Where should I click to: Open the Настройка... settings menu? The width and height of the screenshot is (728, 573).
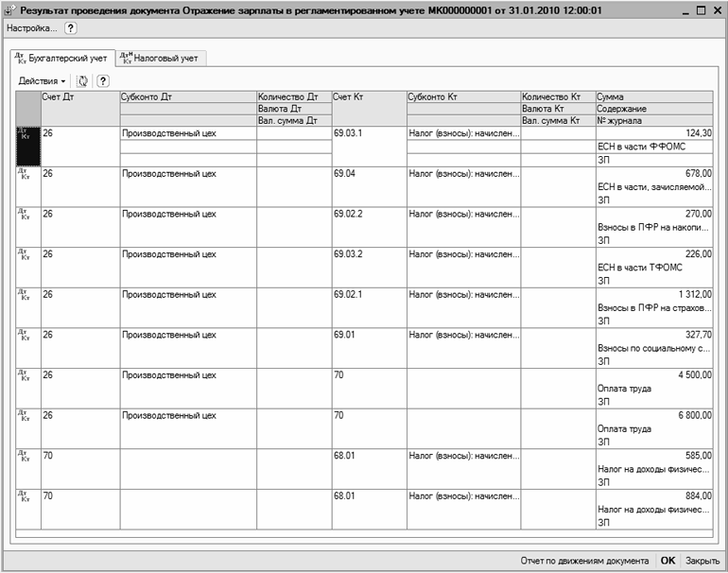click(x=31, y=28)
